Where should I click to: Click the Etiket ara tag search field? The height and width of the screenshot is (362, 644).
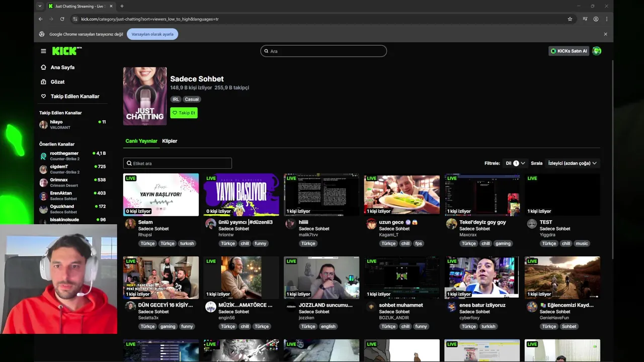coord(178,163)
